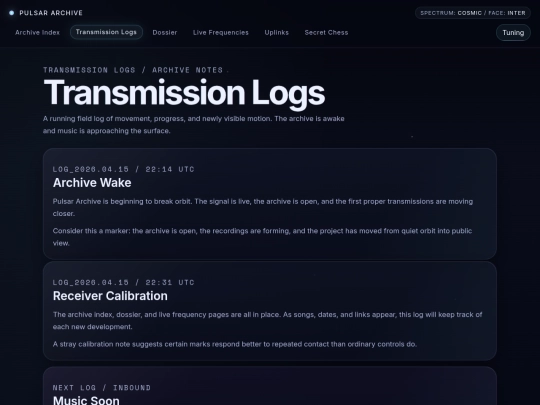
Task: Open the Archive Wake log title
Action: tap(92, 183)
